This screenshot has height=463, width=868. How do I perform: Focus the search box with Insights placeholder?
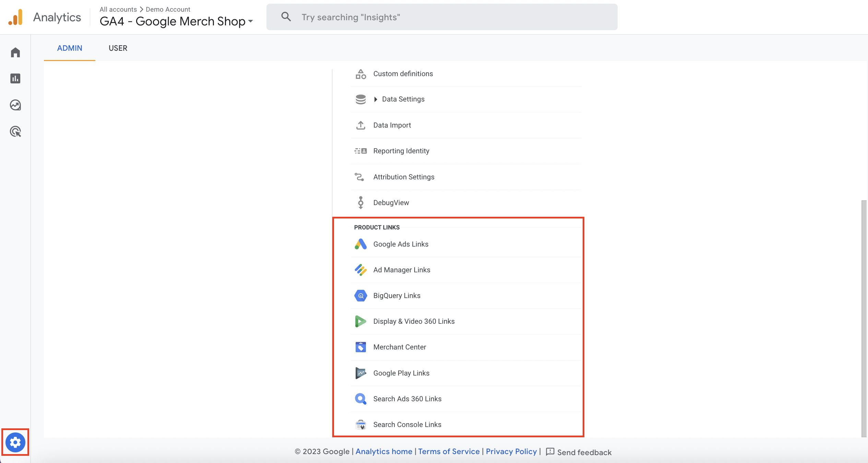442,17
